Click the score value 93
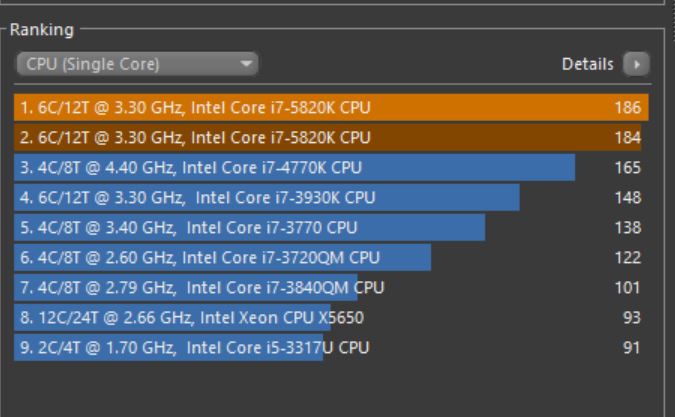 pyautogui.click(x=631, y=318)
